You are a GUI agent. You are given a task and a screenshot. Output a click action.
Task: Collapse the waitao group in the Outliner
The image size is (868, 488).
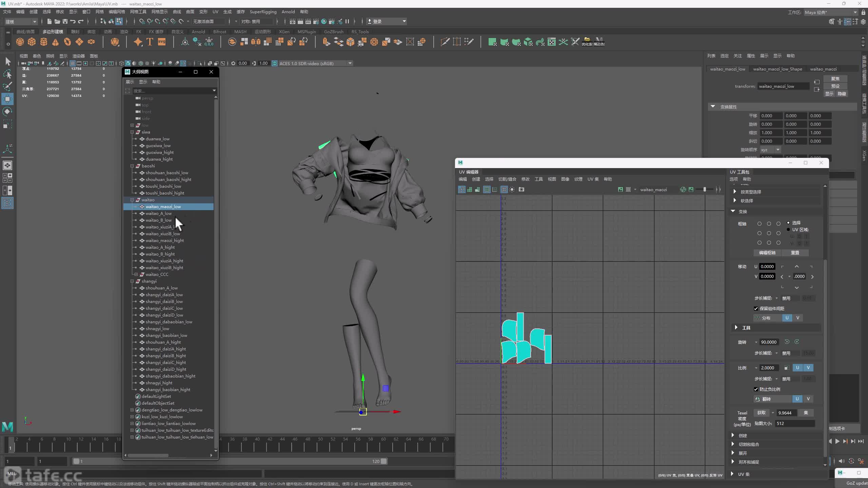[x=132, y=200]
